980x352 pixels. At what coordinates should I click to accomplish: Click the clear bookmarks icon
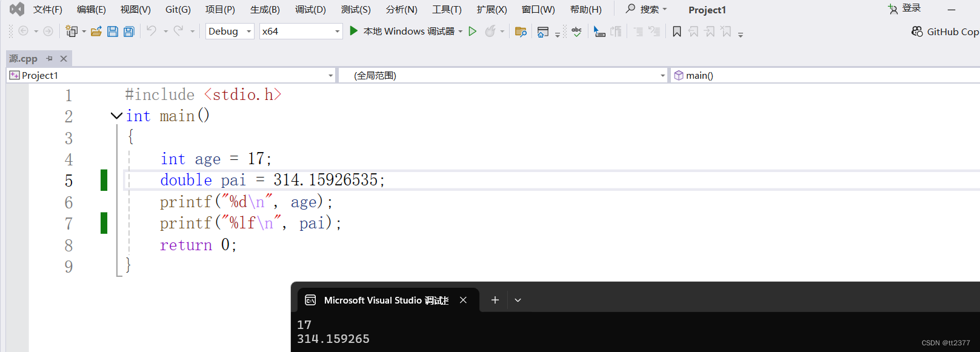coord(726,31)
